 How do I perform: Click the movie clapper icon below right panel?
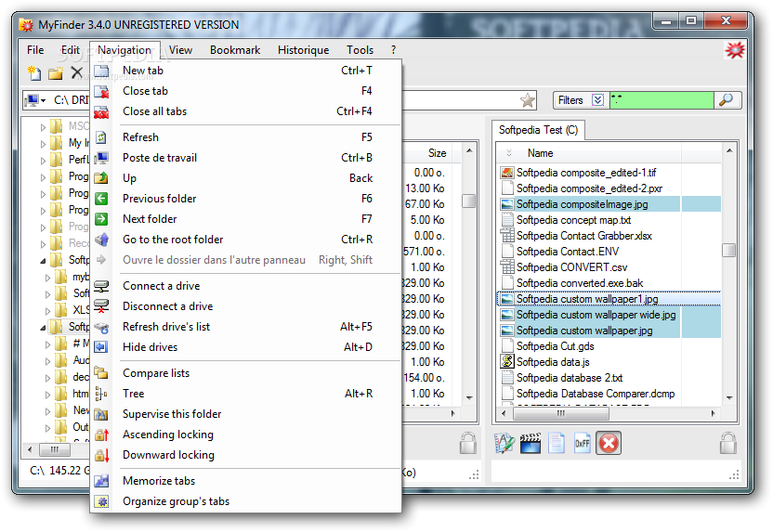click(531, 443)
